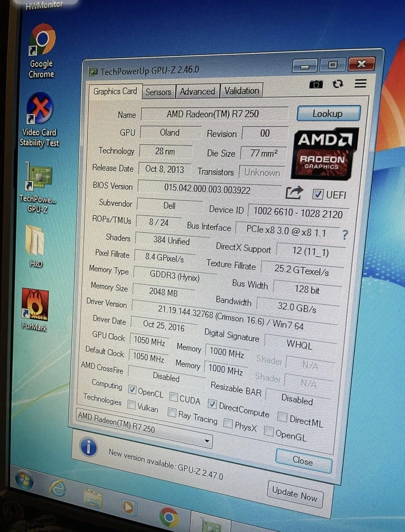Click Device ID value 1002 6610
Image resolution: width=405 pixels, height=532 pixels.
[298, 213]
